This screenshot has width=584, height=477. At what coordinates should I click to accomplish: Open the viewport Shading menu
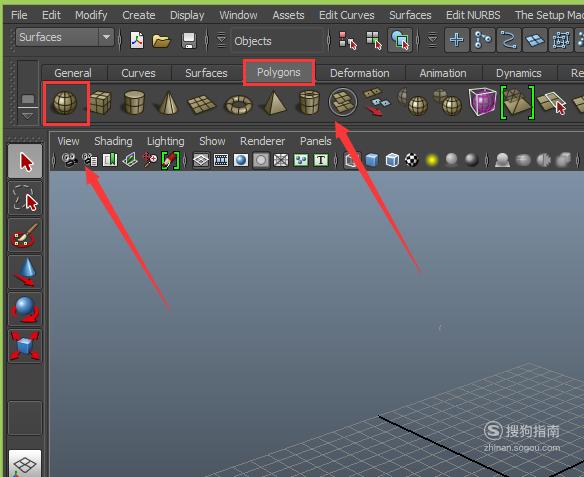[x=113, y=141]
